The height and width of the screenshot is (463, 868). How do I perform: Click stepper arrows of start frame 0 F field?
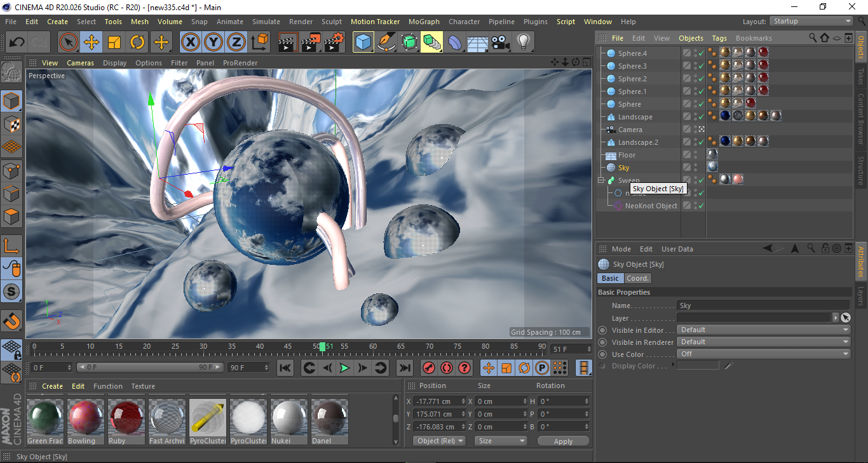(69, 367)
